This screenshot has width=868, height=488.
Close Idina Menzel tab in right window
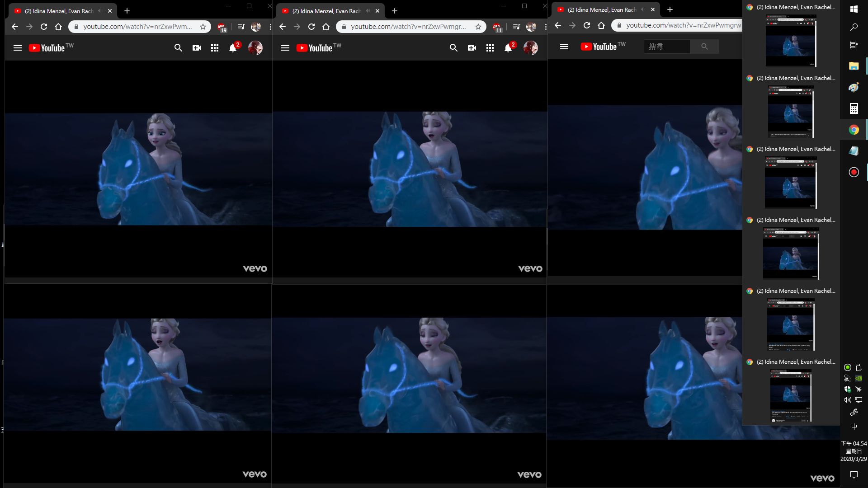pos(653,9)
